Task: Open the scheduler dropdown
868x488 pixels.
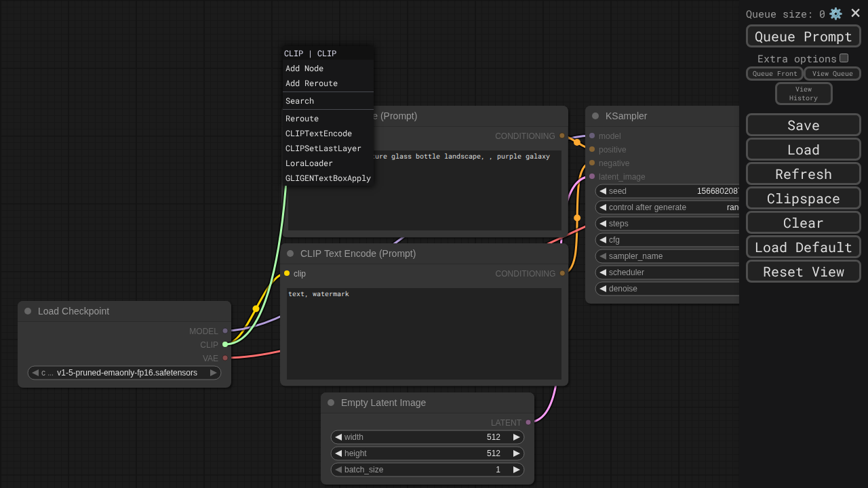Action: (x=668, y=272)
